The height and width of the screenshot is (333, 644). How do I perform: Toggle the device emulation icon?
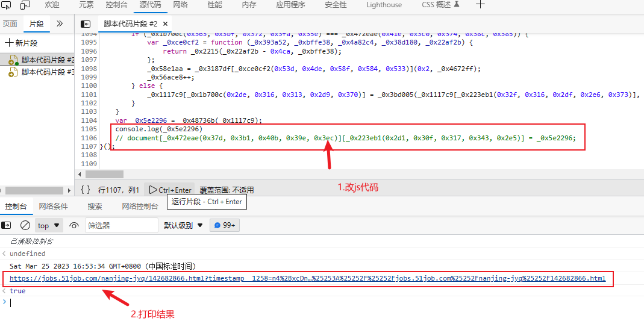(25, 5)
